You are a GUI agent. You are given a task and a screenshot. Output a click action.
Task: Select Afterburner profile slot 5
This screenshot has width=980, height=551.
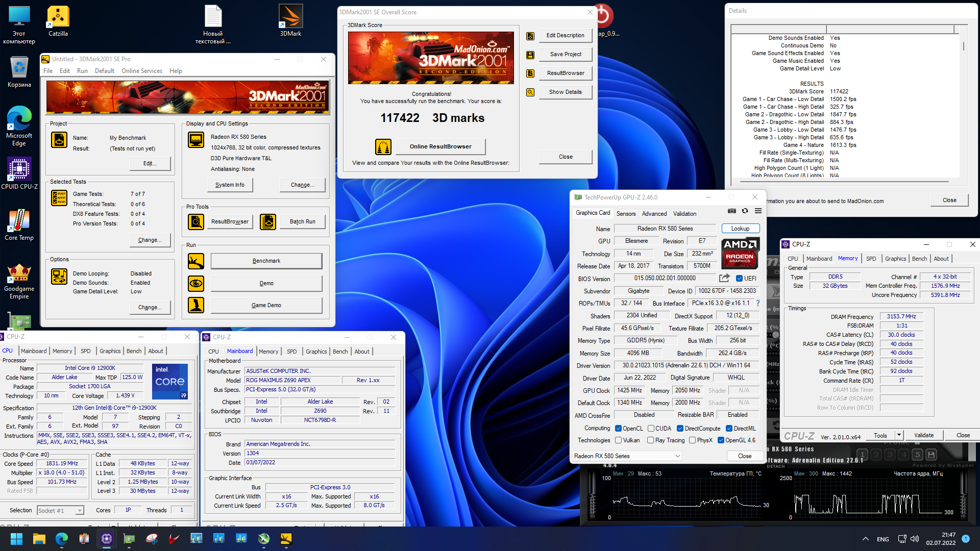pos(917,455)
